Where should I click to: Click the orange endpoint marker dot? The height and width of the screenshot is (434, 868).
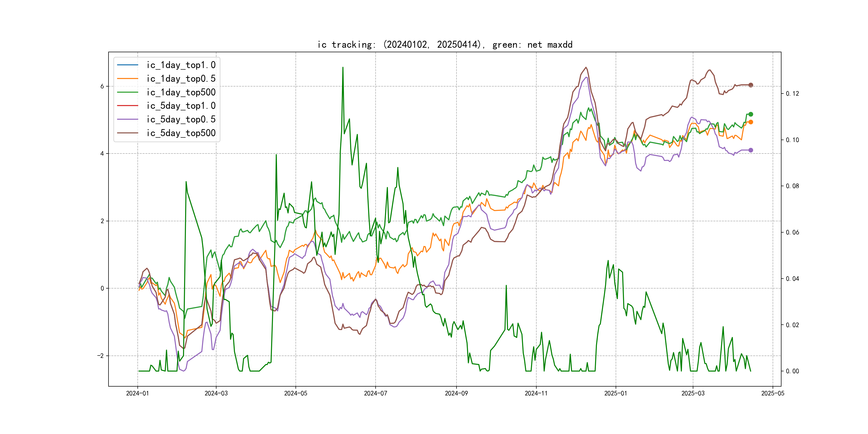(750, 122)
